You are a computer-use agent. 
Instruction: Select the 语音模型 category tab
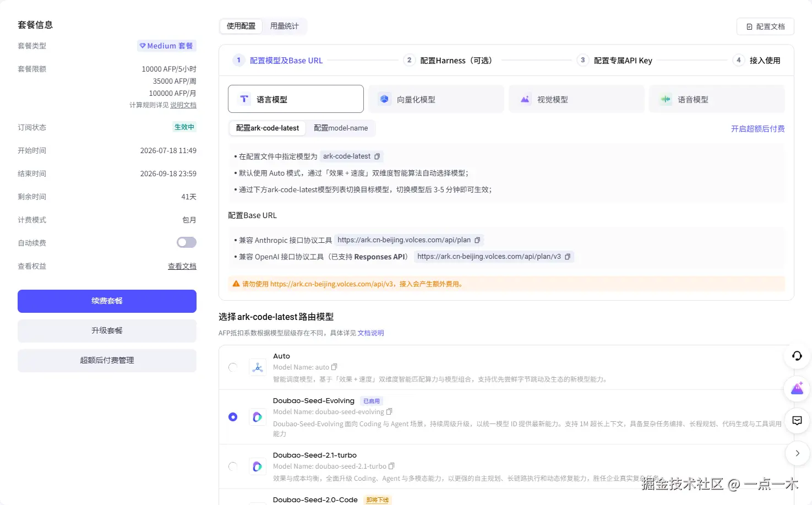717,99
